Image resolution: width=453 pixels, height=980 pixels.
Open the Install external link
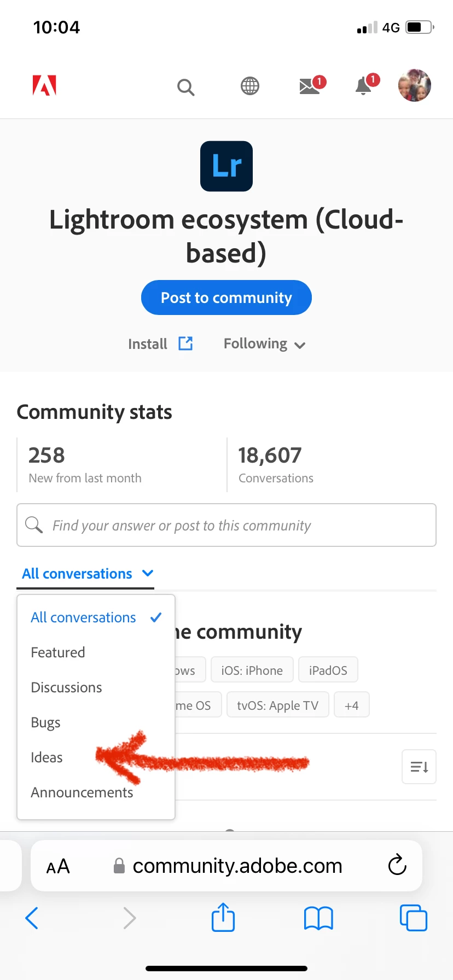click(x=160, y=344)
